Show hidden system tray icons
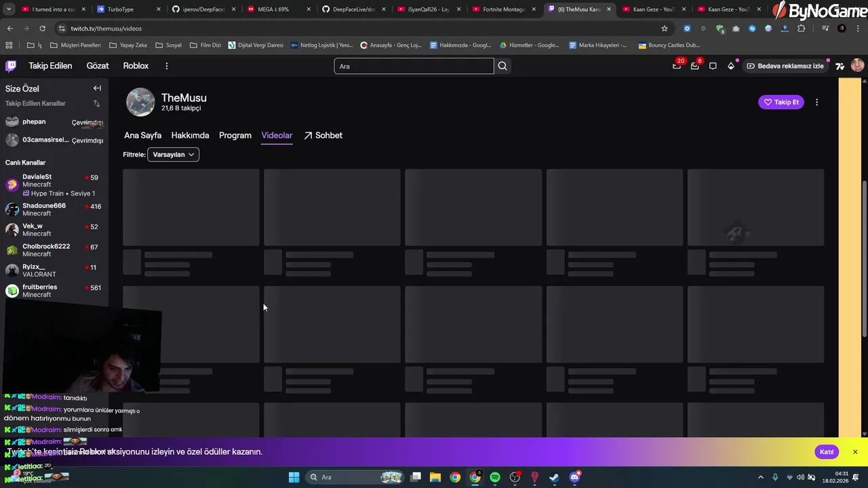868x488 pixels. coord(760,477)
